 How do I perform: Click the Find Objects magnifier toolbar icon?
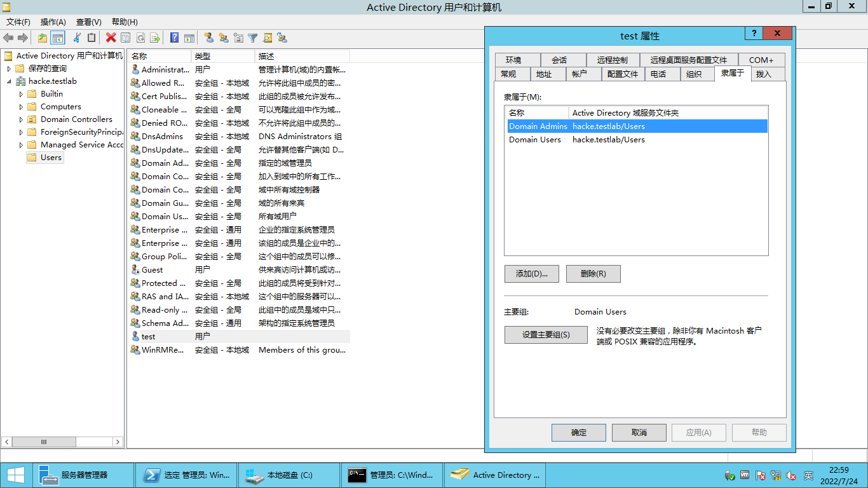pos(268,37)
